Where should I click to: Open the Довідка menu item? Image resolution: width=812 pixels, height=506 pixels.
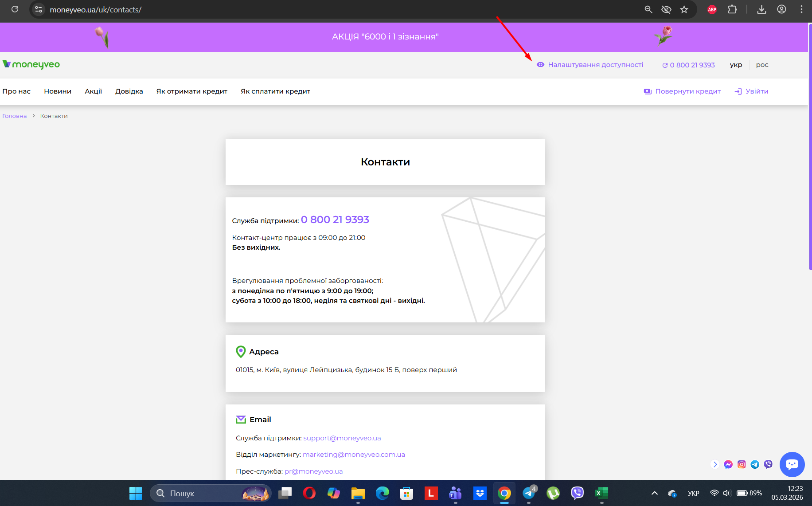pyautogui.click(x=129, y=91)
